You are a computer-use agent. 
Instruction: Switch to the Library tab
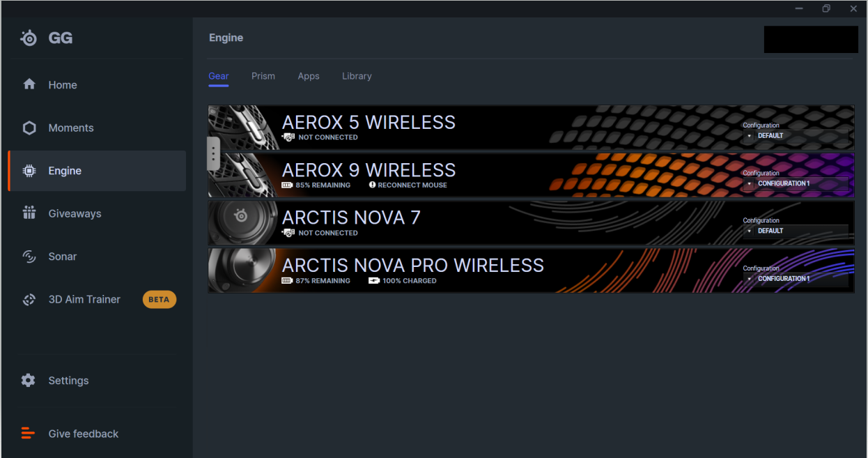(x=357, y=76)
